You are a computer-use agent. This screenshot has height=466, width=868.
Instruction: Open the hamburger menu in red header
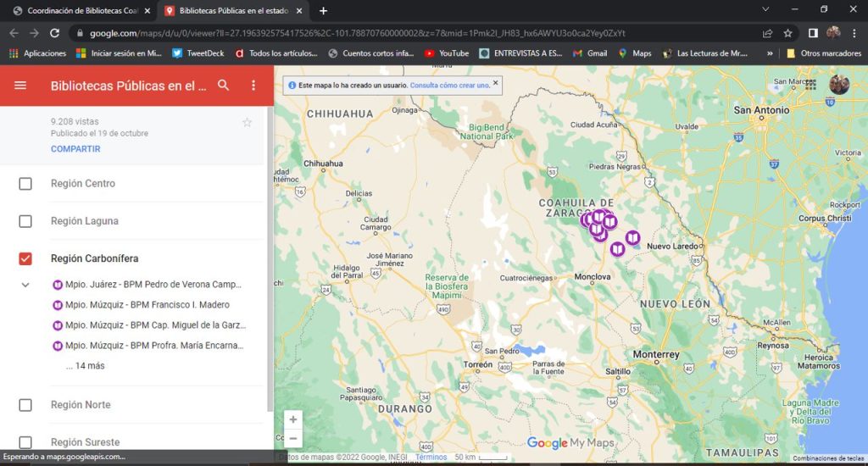pos(20,86)
